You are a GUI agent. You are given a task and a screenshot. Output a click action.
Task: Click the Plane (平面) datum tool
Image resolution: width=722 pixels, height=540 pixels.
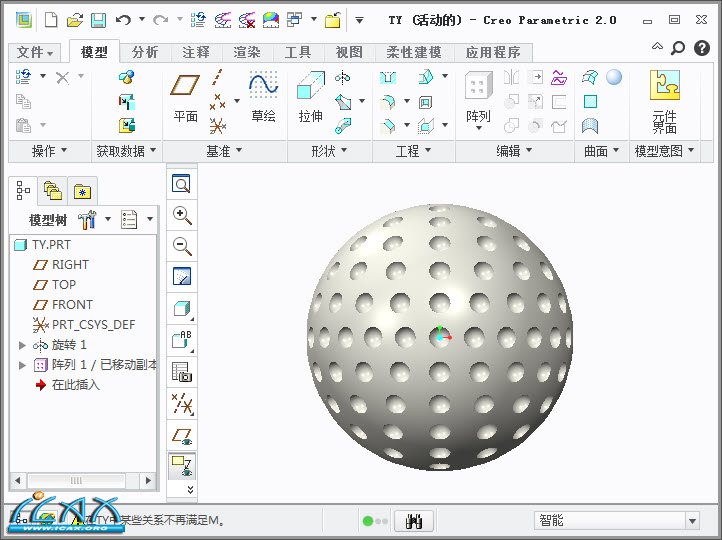click(186, 98)
